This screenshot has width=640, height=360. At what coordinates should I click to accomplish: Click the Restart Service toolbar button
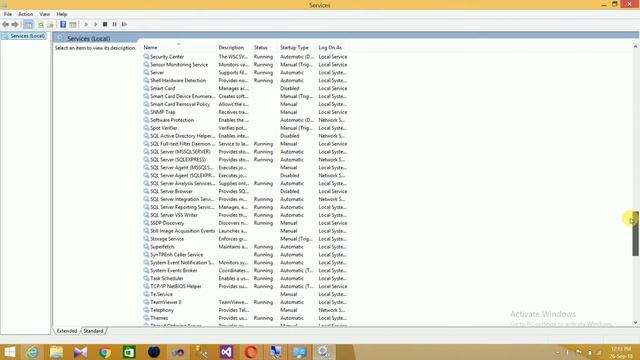[124, 24]
